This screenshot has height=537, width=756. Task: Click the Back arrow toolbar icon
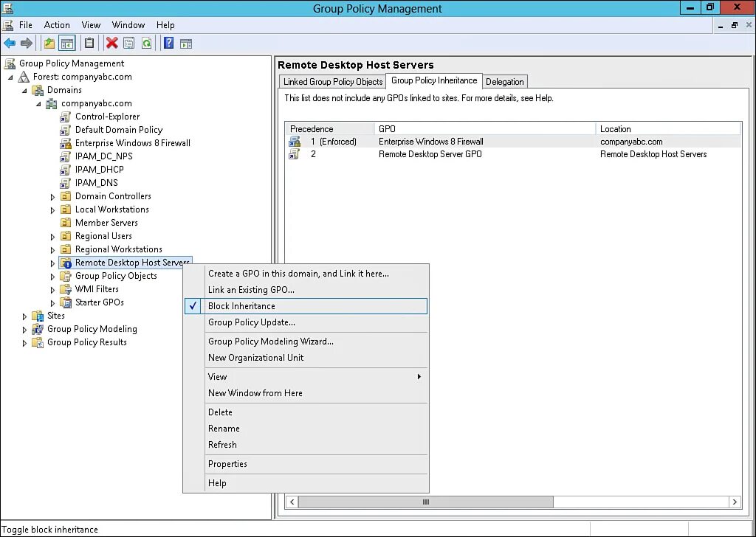(9, 44)
